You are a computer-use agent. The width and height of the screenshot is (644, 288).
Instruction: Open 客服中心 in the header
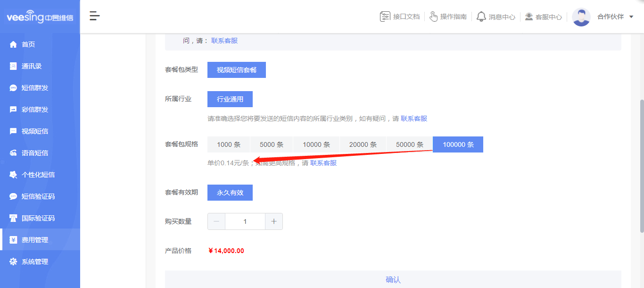(x=549, y=17)
